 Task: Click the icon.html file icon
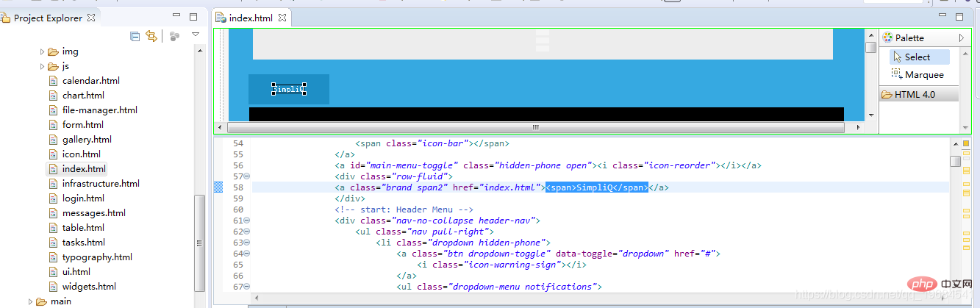coord(53,154)
